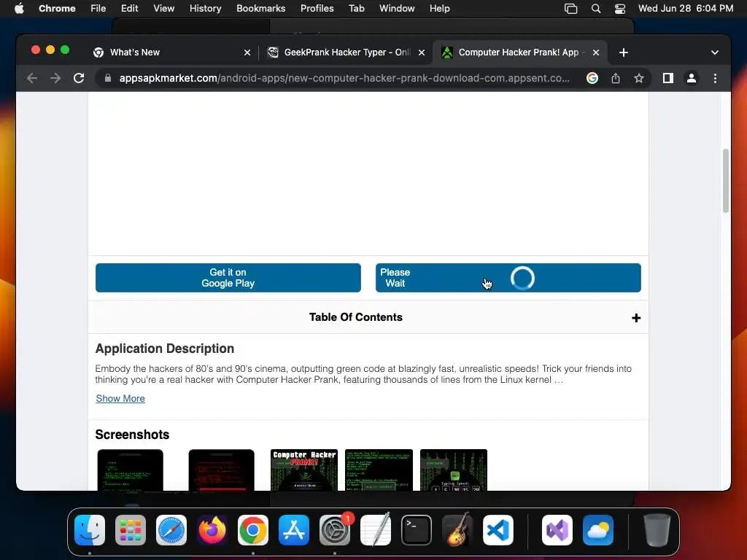Click the Show More link
Screen dimensions: 747x560
(x=120, y=399)
